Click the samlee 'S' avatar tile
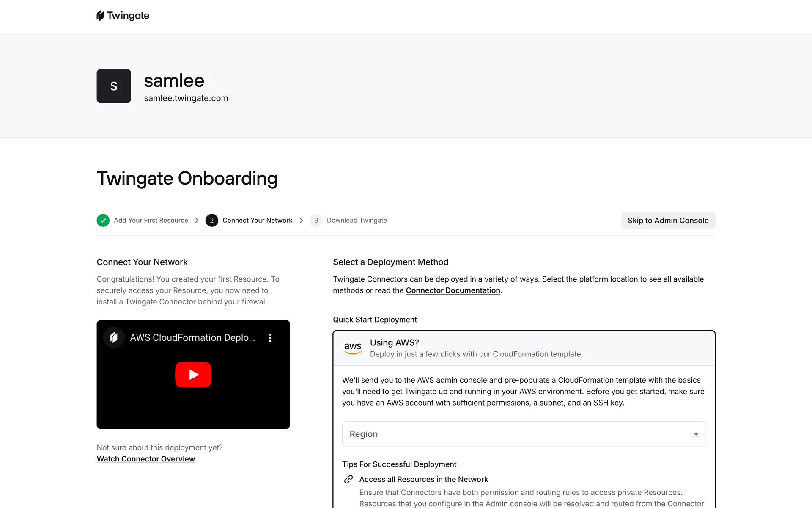Screen dimensions: 812x508 (114, 86)
